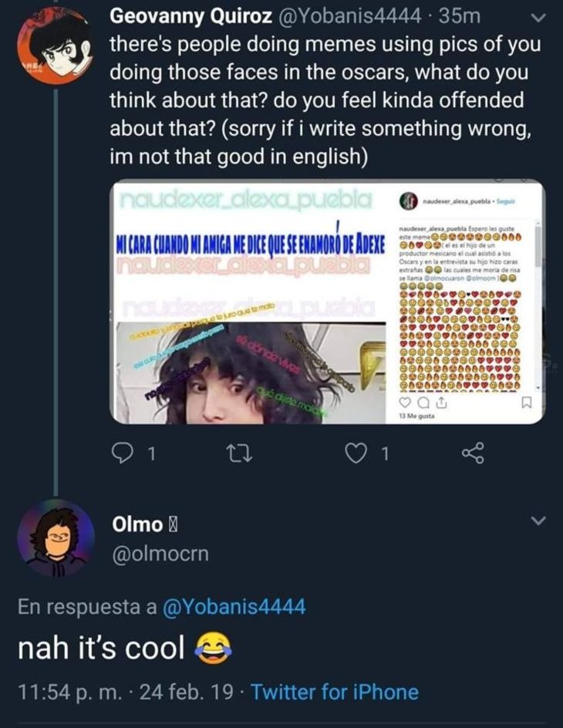Screen dimensions: 563x728
Task: Open the 'Twitter for iPhone' source link
Action: click(335, 692)
